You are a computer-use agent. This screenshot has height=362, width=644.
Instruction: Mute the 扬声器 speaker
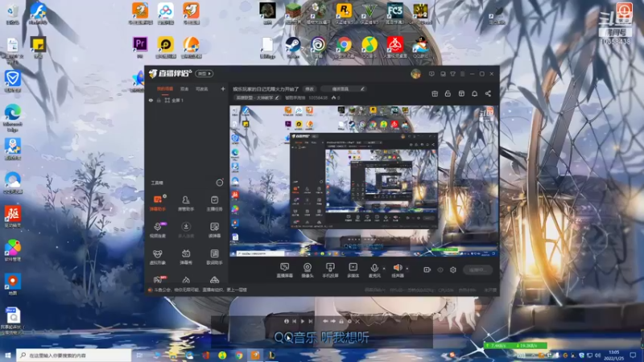(398, 270)
